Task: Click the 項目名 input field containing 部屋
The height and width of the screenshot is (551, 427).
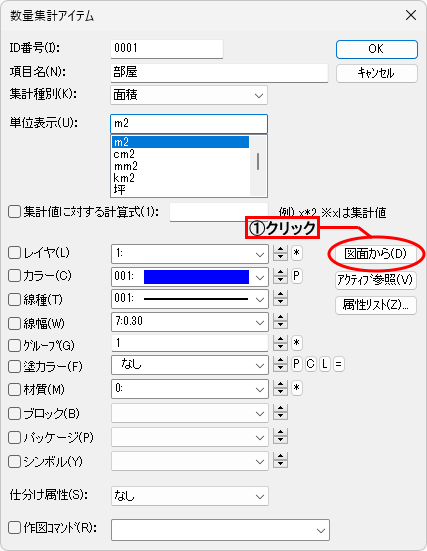Action: (x=219, y=73)
